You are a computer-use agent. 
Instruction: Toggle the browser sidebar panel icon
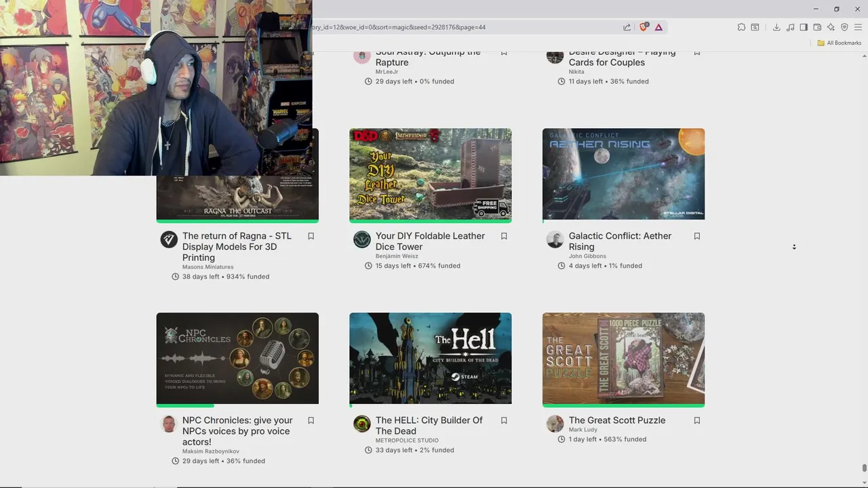[804, 27]
